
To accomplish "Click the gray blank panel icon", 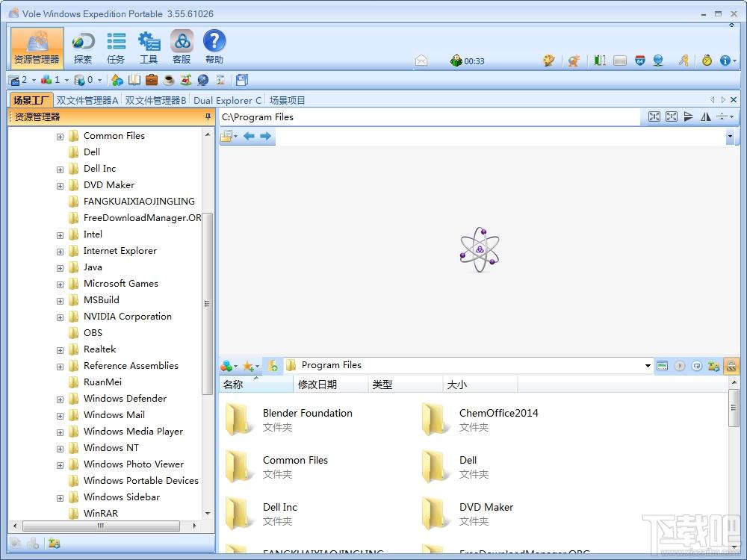I will 620,60.
